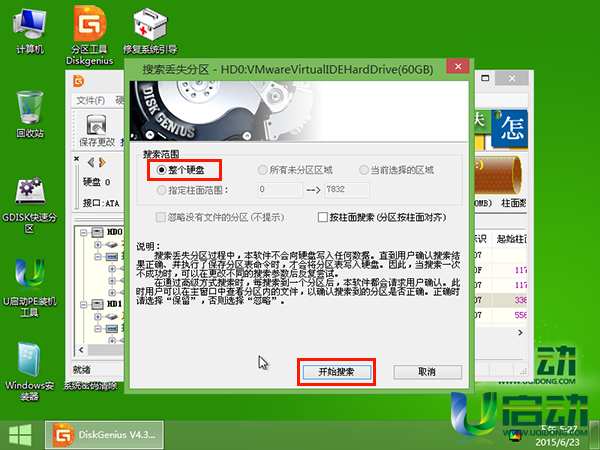The width and height of the screenshot is (600, 450).
Task: Launch the Windows安装器 desktop shortcut
Action: [29, 371]
